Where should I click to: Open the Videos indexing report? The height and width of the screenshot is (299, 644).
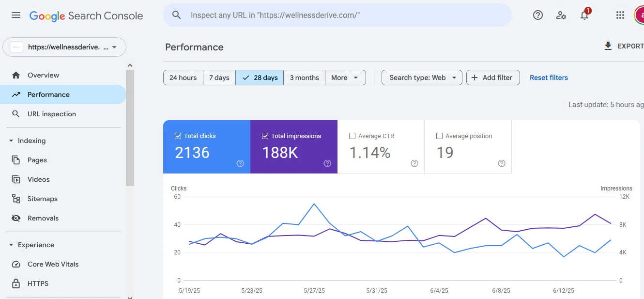tap(63, 179)
